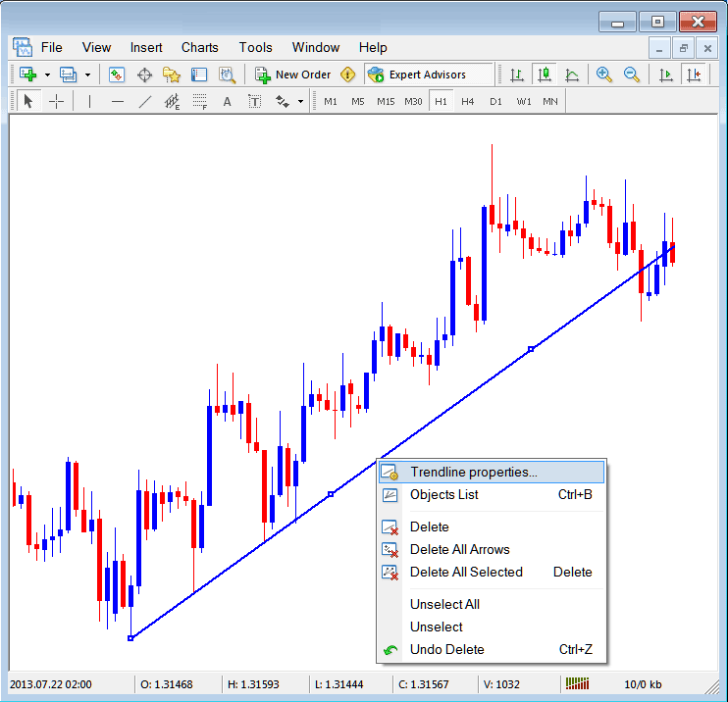Image resolution: width=728 pixels, height=702 pixels.
Task: Click the connection status bars indicator
Action: tap(579, 683)
